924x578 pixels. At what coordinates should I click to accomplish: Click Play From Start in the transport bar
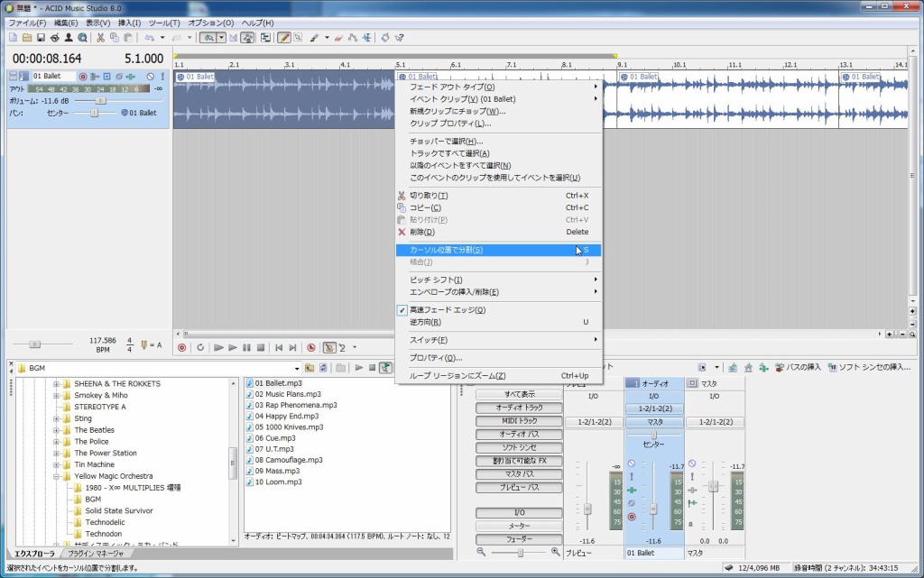[x=218, y=348]
